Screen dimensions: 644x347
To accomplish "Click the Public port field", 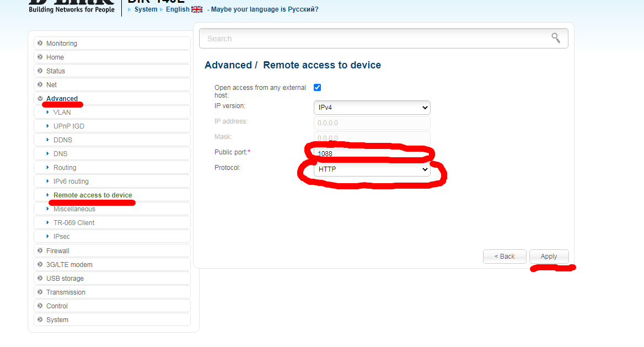I will coord(372,153).
